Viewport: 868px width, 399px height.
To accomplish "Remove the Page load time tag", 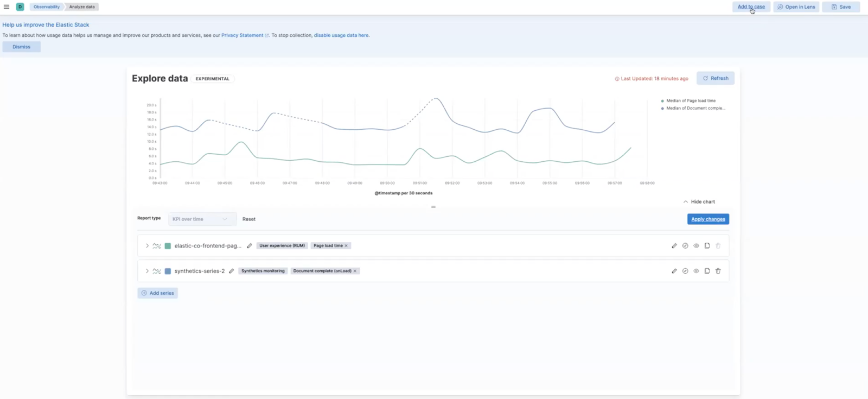I will pos(346,246).
